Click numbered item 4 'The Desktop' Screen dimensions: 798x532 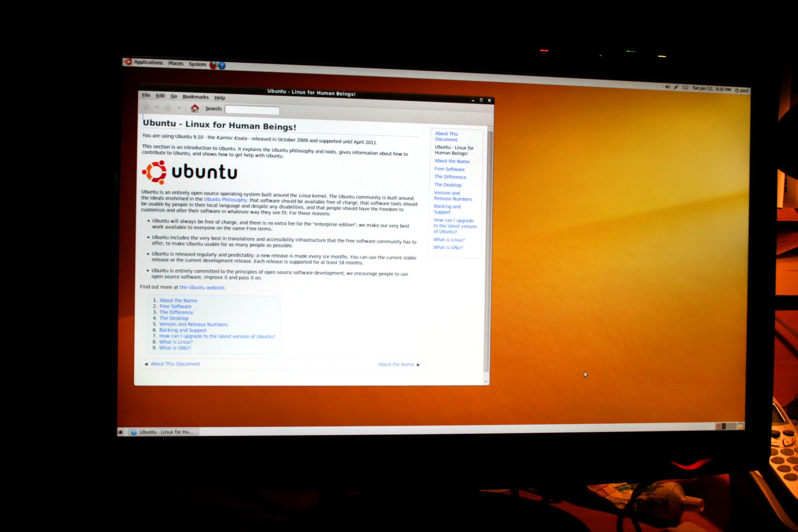[x=174, y=318]
